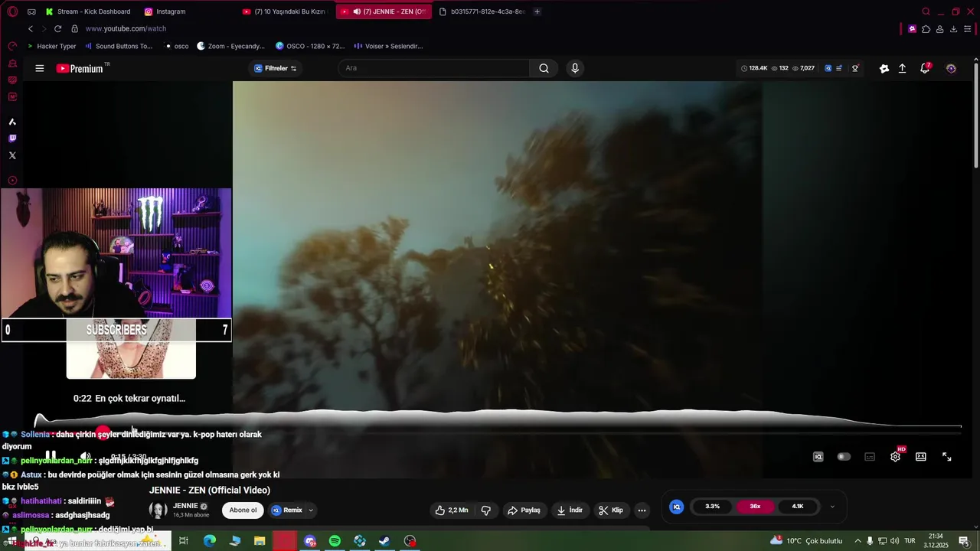Screen dimensions: 980x551
Task: Switch to the Instagram tab
Action: (x=165, y=11)
